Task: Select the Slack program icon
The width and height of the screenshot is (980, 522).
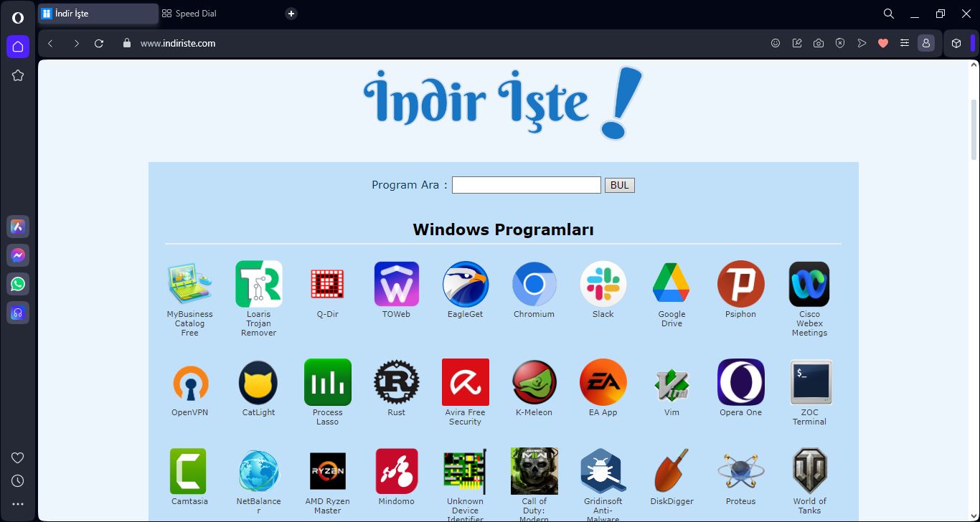Action: [x=603, y=284]
